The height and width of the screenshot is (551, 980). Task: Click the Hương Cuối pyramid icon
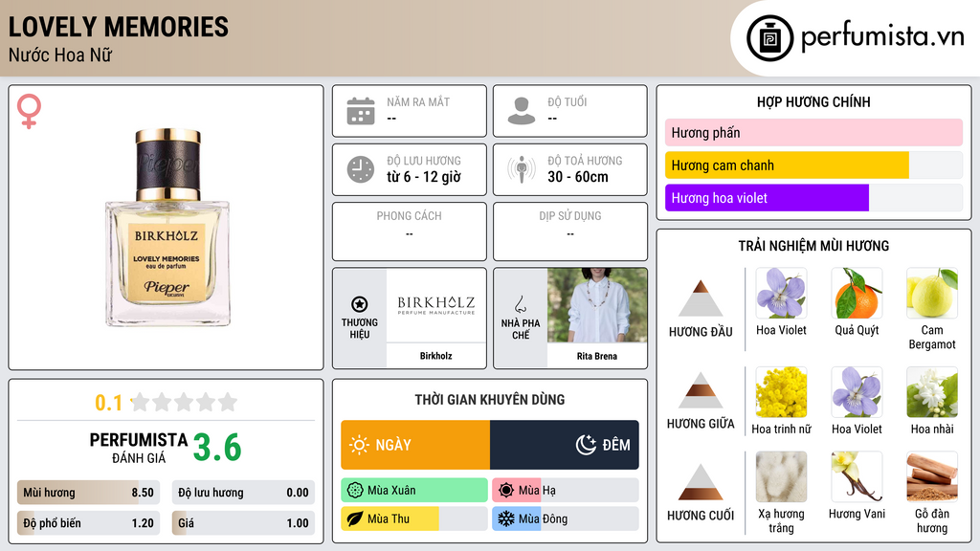coord(701,482)
